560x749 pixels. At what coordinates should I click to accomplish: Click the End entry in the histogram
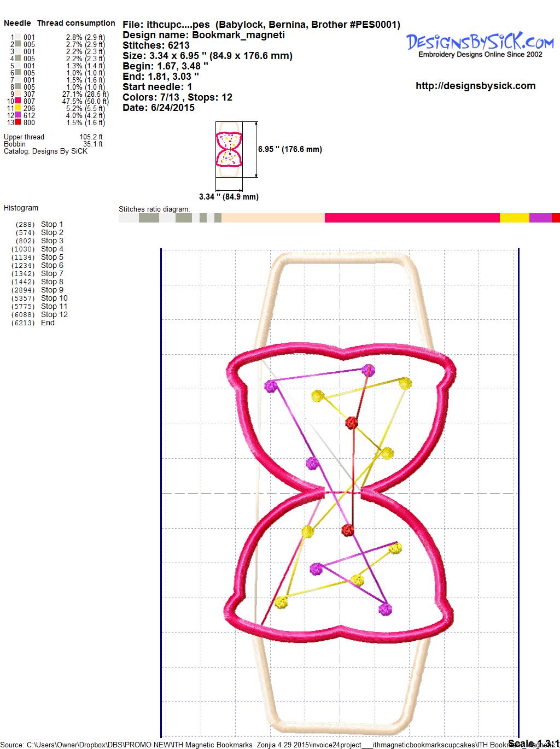(x=48, y=323)
